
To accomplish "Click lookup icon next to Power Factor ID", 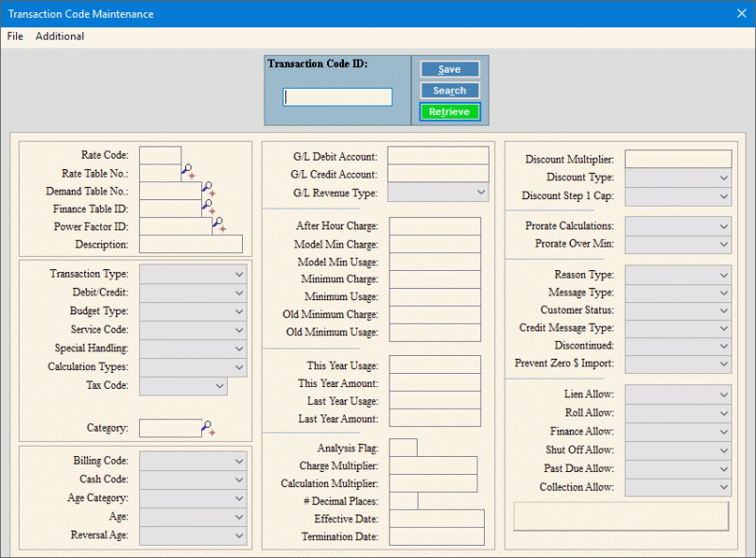I will coord(219,225).
